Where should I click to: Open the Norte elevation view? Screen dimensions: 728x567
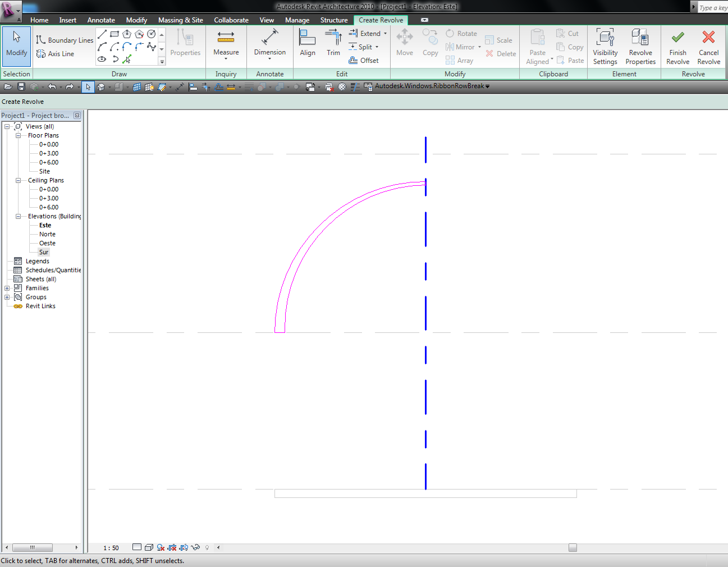(x=47, y=234)
